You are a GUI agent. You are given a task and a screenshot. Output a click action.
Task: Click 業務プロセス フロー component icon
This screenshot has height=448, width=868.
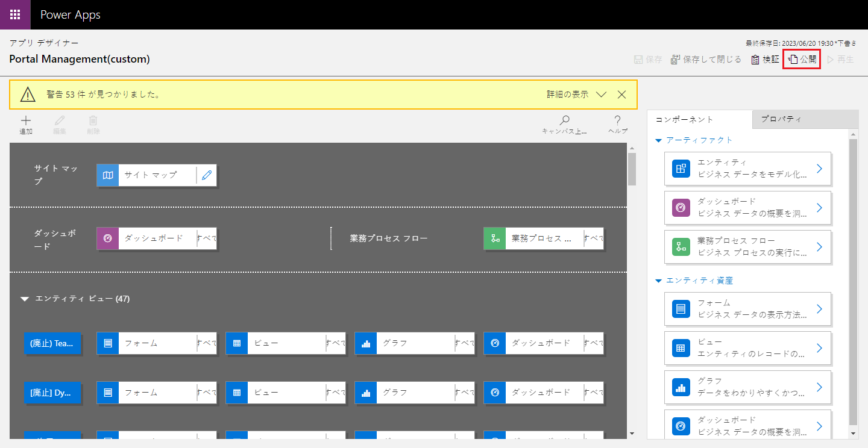(x=681, y=246)
